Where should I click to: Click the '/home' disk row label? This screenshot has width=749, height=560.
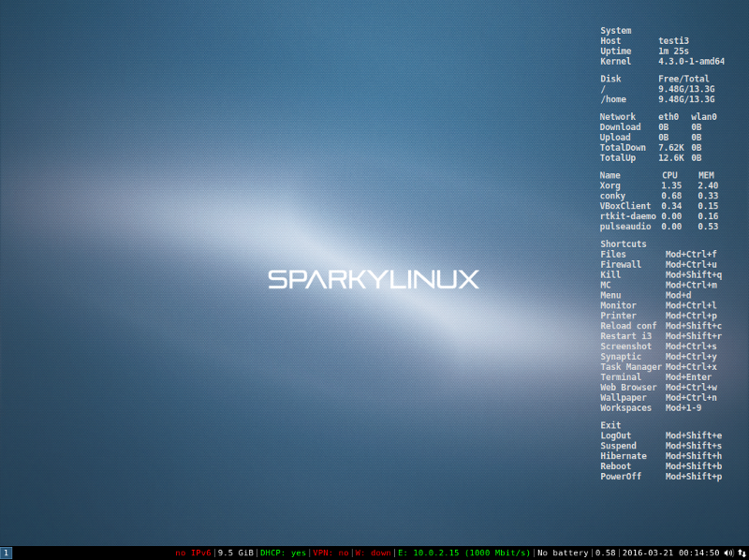pos(613,99)
